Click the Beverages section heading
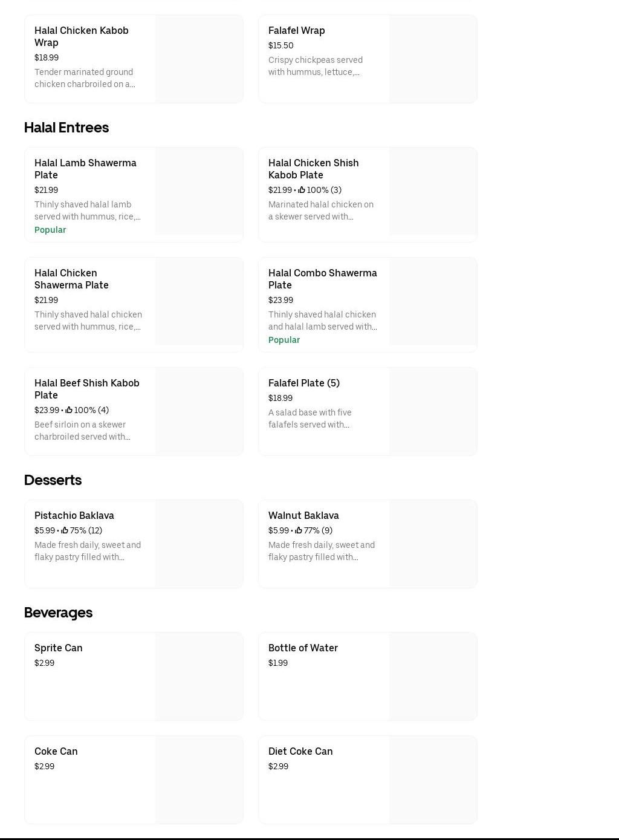Screen dimensions: 619x840 pos(58,613)
